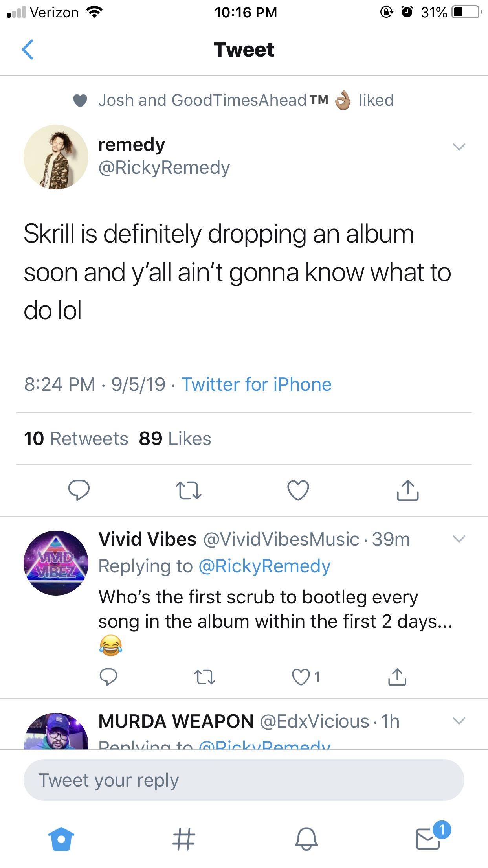Viewport: 488px width, 868px height.
Task: View the 10 Retweets list
Action: [x=76, y=439]
